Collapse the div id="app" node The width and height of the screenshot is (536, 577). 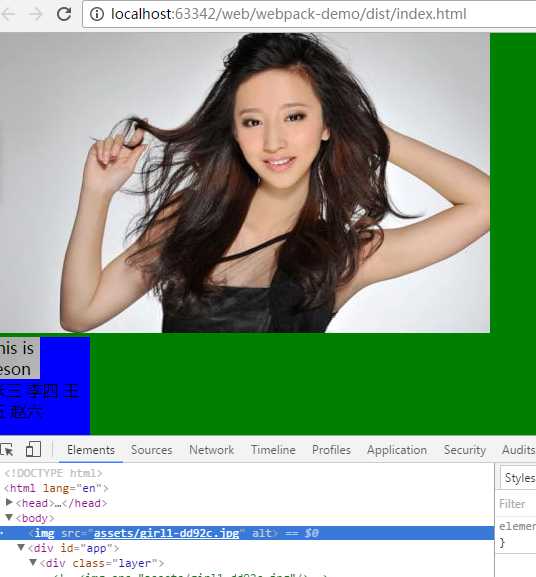21,548
